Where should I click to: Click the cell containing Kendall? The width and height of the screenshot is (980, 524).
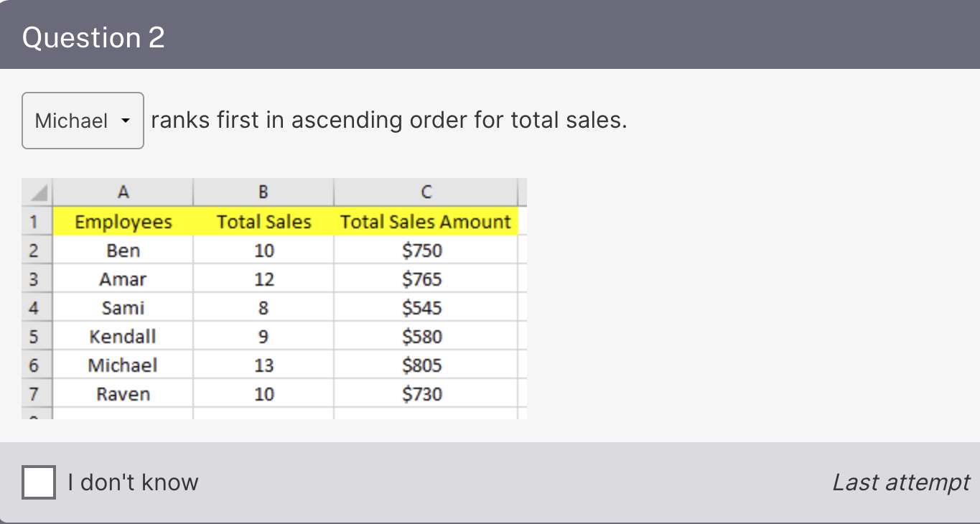pyautogui.click(x=123, y=337)
